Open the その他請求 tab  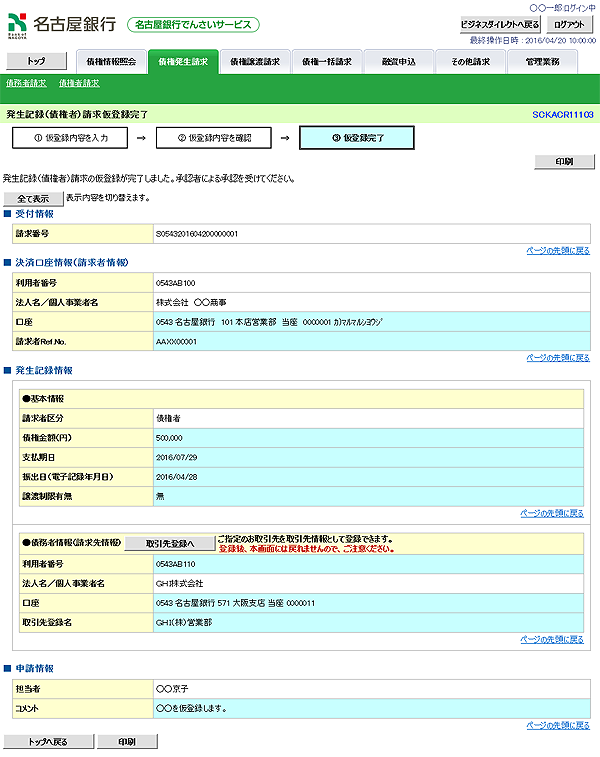coord(470,62)
